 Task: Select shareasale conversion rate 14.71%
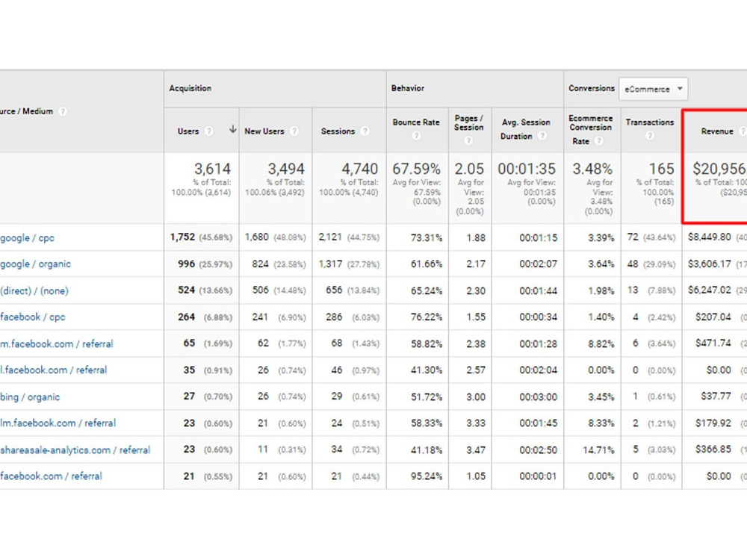598,450
